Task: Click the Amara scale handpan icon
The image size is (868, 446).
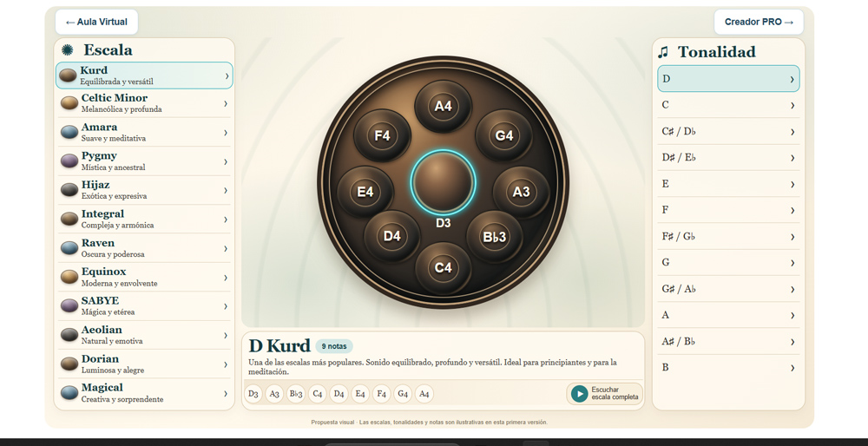Action: click(x=69, y=132)
